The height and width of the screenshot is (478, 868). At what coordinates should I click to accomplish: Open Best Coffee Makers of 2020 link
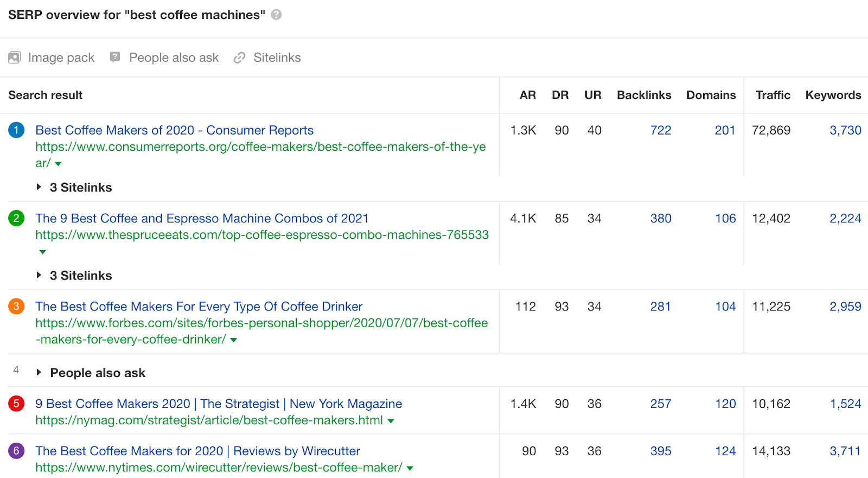(174, 130)
